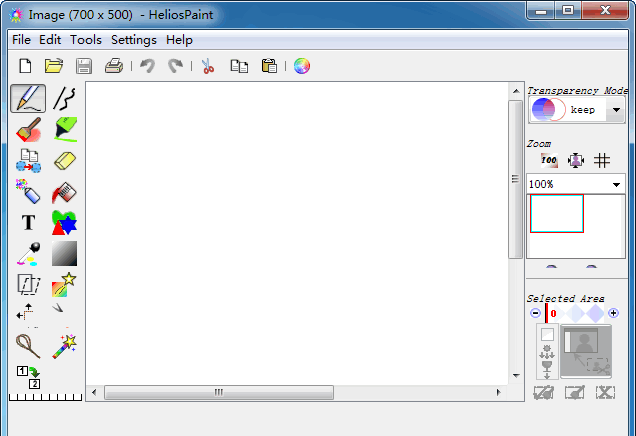Open the Tools menu
This screenshot has height=436, width=636.
86,40
